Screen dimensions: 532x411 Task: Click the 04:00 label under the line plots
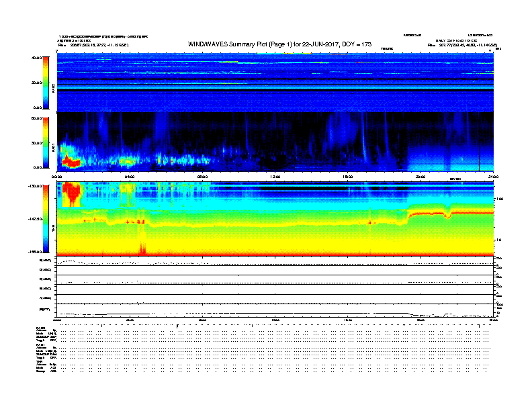pos(130,320)
